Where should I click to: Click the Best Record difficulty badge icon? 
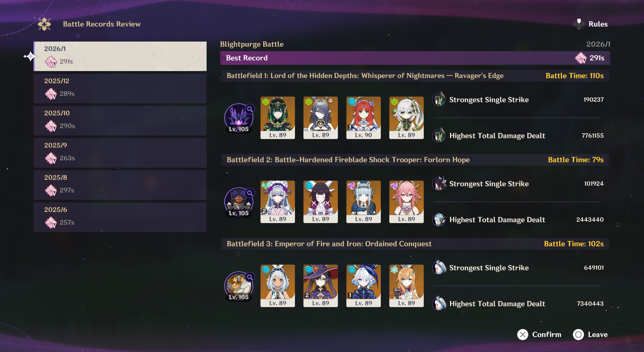tap(580, 58)
